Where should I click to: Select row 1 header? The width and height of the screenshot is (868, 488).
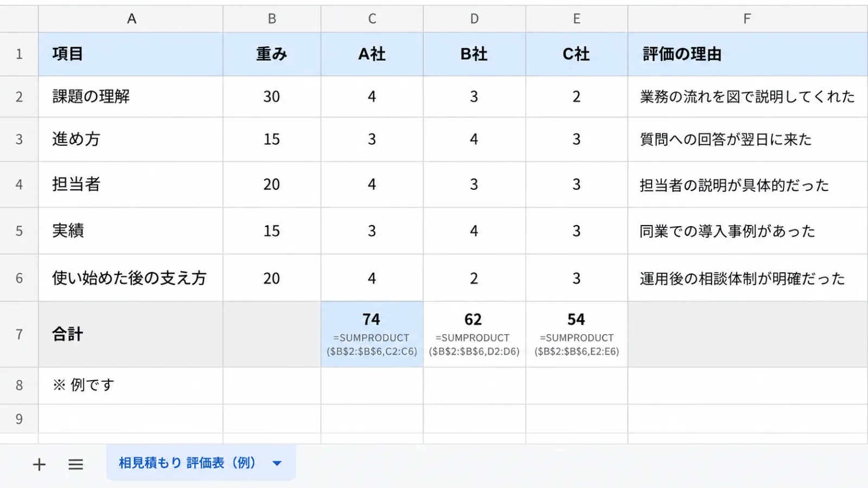[19, 54]
